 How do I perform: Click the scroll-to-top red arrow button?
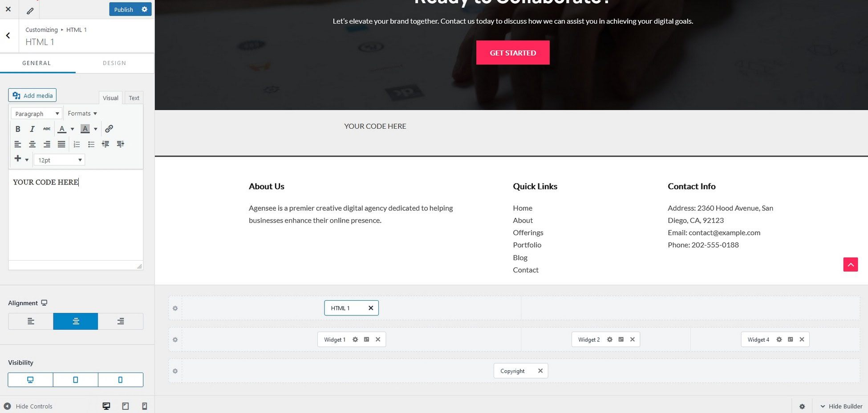pos(850,265)
